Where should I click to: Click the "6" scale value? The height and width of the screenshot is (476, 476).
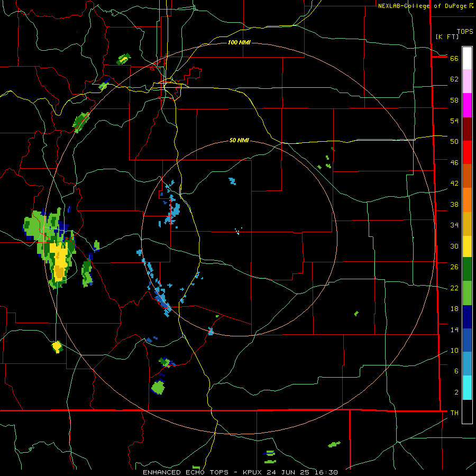point(456,371)
